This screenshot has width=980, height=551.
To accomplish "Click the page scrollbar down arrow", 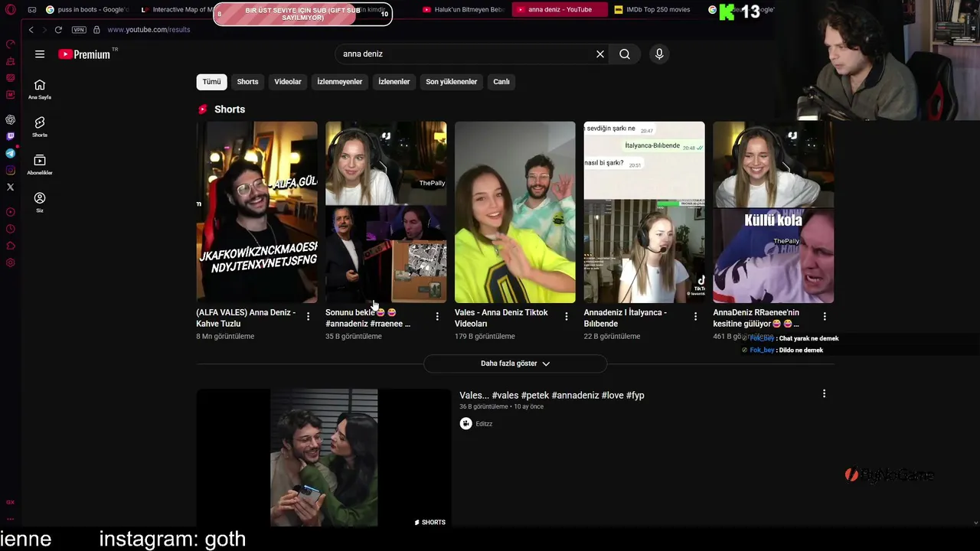I will (975, 523).
